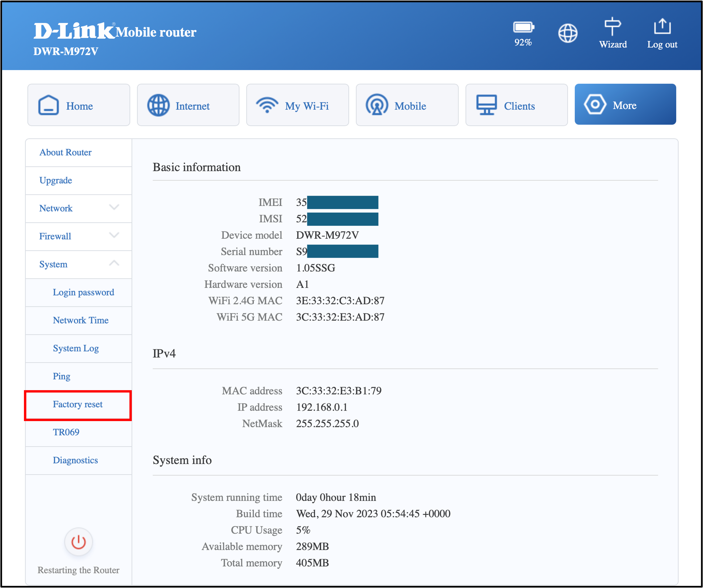
Task: Open About Router in sidebar
Action: (x=79, y=153)
